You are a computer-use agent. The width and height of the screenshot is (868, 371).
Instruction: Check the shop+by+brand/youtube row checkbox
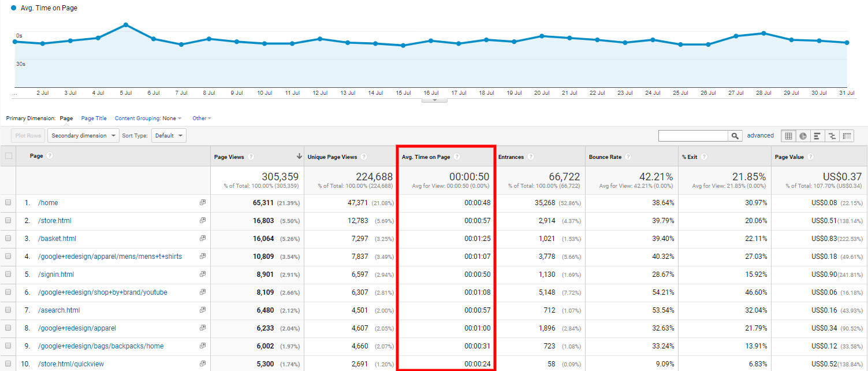(8, 292)
